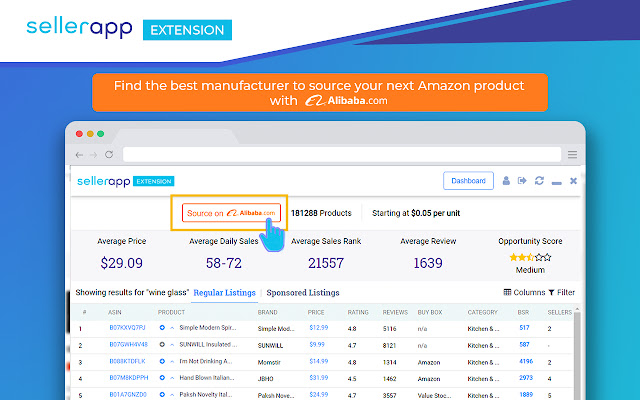
Task: Click the $31.99 price value
Action: [319, 378]
